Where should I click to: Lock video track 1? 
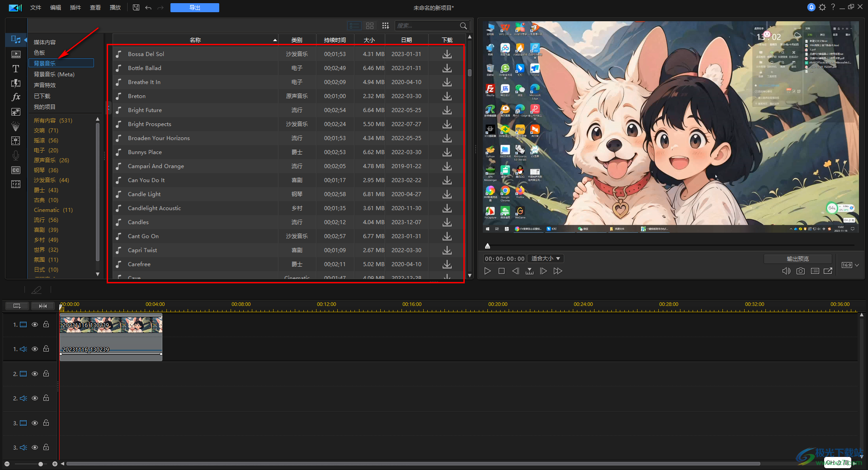click(x=46, y=324)
